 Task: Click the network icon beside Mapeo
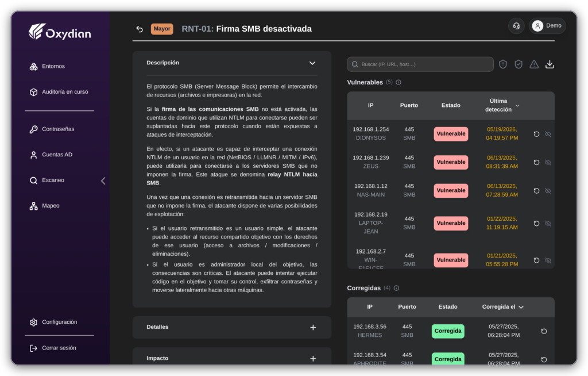pyautogui.click(x=33, y=206)
